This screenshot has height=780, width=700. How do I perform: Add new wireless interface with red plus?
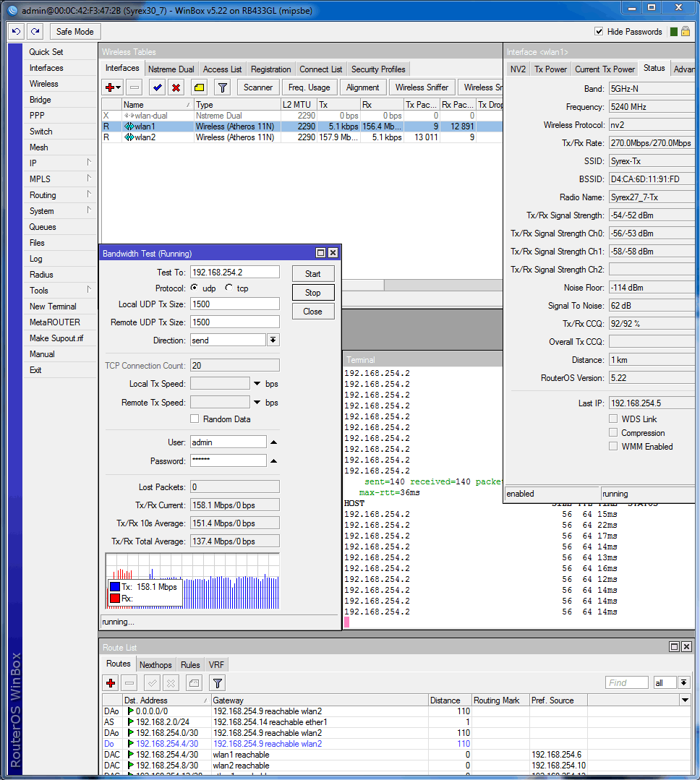coord(109,87)
